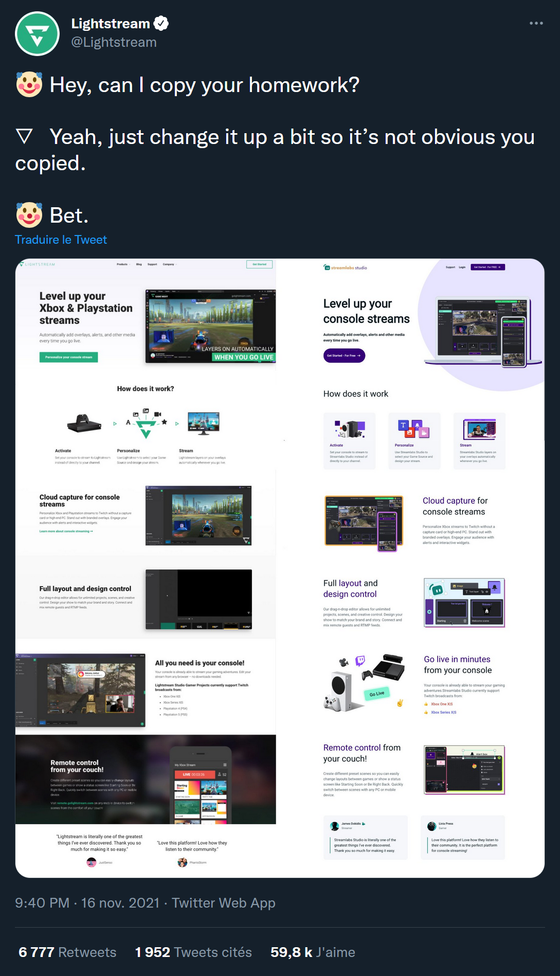The width and height of the screenshot is (560, 976).
Task: Open the tweet's three-dot more options menu
Action: pyautogui.click(x=536, y=23)
